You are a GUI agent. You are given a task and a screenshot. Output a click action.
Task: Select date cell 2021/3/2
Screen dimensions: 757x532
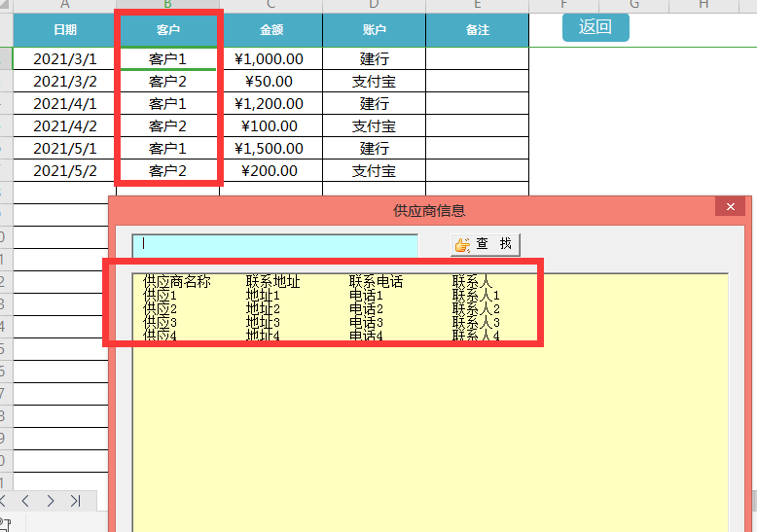point(64,81)
